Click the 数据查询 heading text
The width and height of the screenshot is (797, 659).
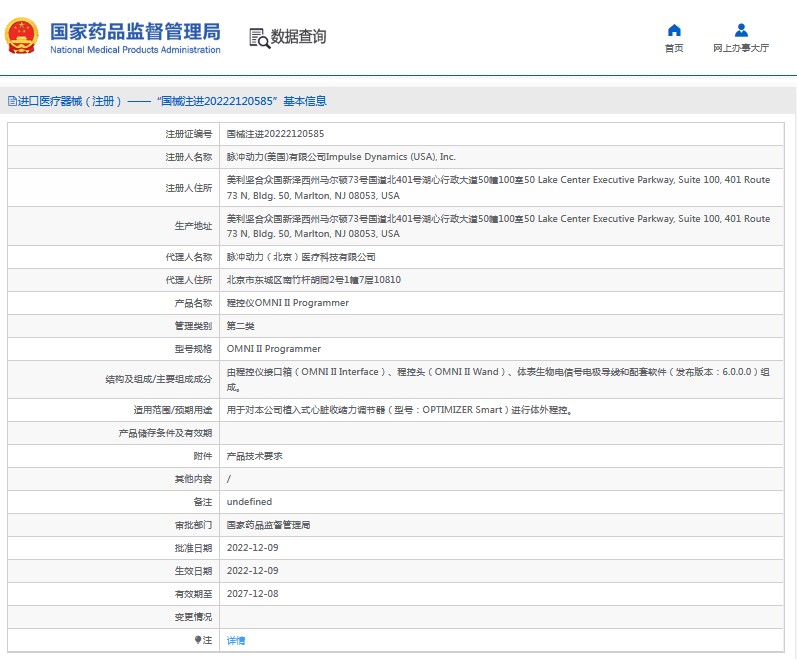(x=298, y=37)
